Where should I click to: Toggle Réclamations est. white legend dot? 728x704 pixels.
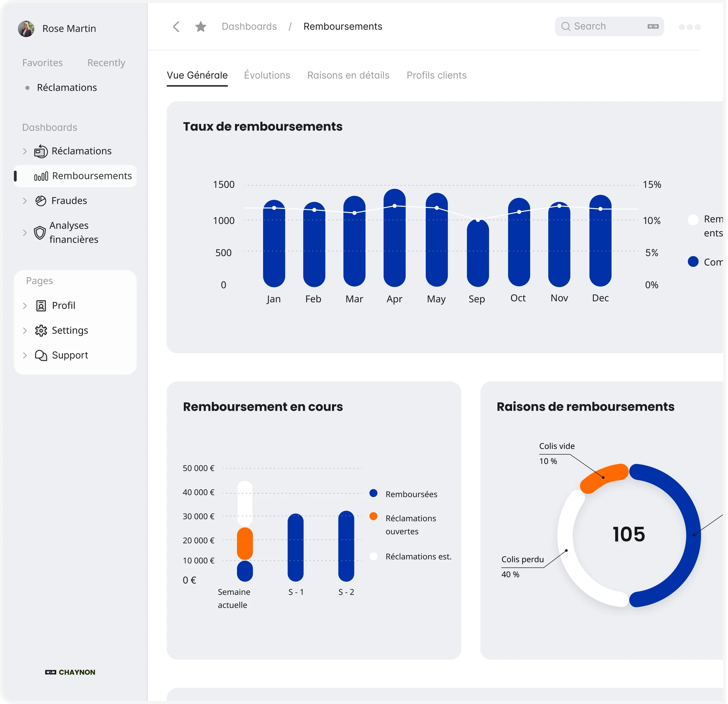(374, 556)
